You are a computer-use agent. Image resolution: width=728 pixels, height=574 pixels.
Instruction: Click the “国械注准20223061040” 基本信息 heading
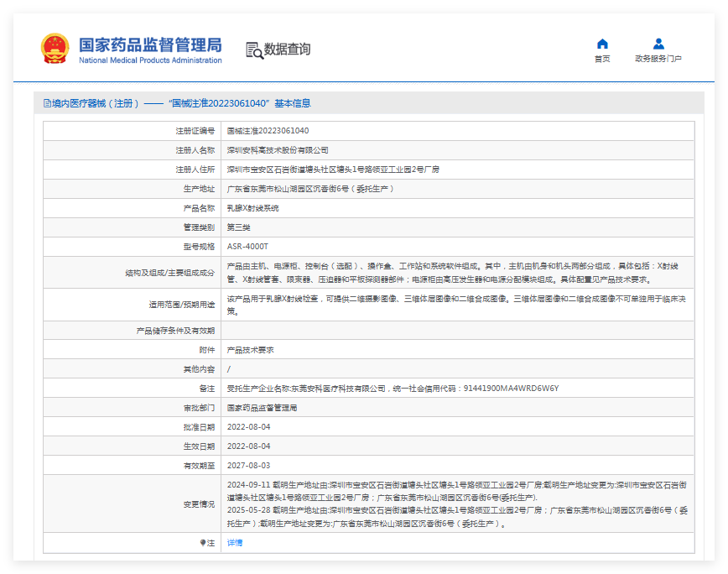pos(240,103)
